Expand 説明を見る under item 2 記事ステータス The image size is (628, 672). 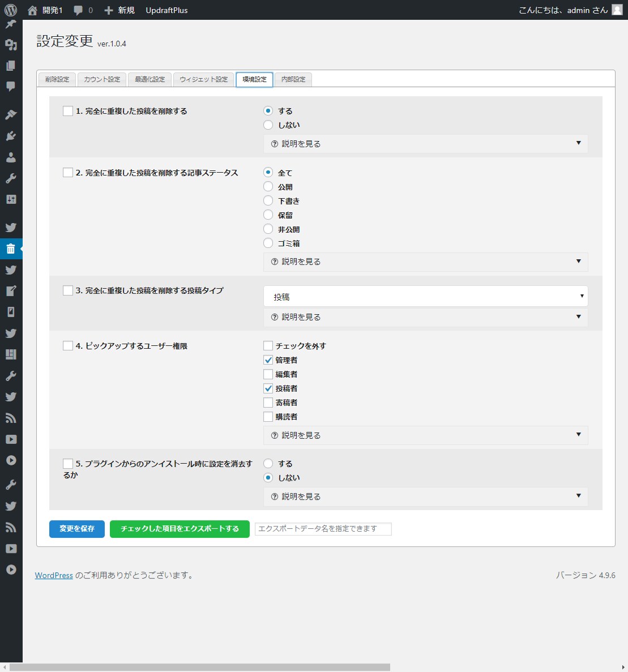(x=426, y=262)
